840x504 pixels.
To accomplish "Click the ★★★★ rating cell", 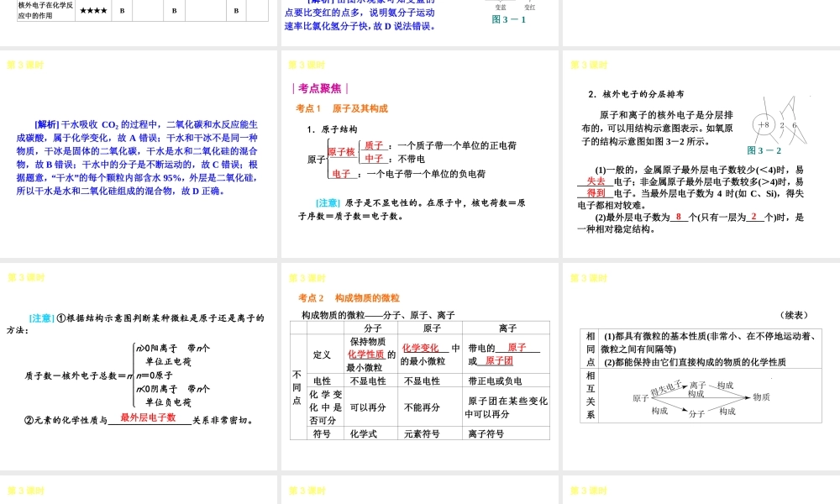I will pyautogui.click(x=93, y=11).
